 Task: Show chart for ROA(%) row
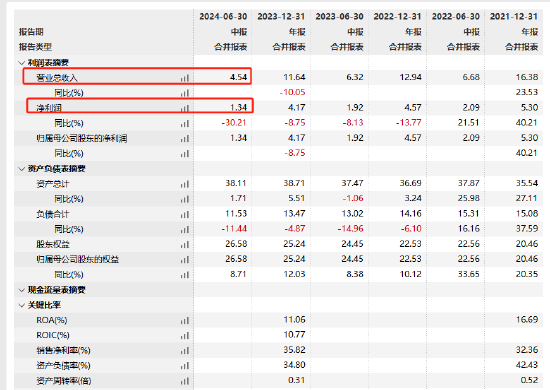tap(185, 321)
